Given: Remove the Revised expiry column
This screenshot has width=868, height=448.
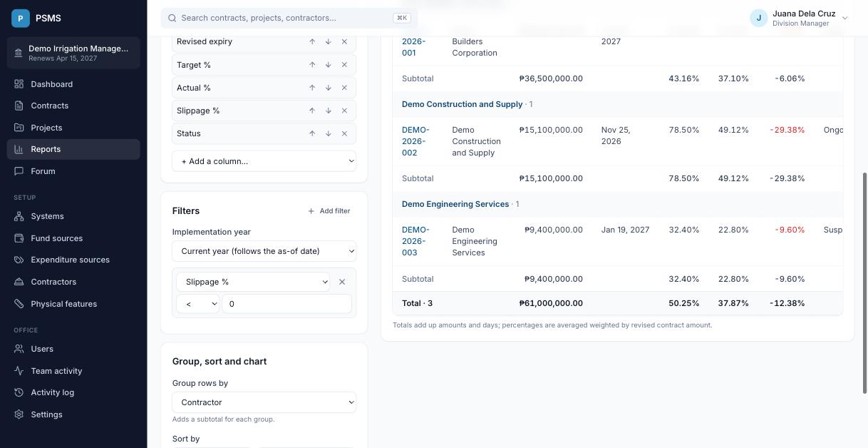Looking at the screenshot, I should tap(344, 41).
